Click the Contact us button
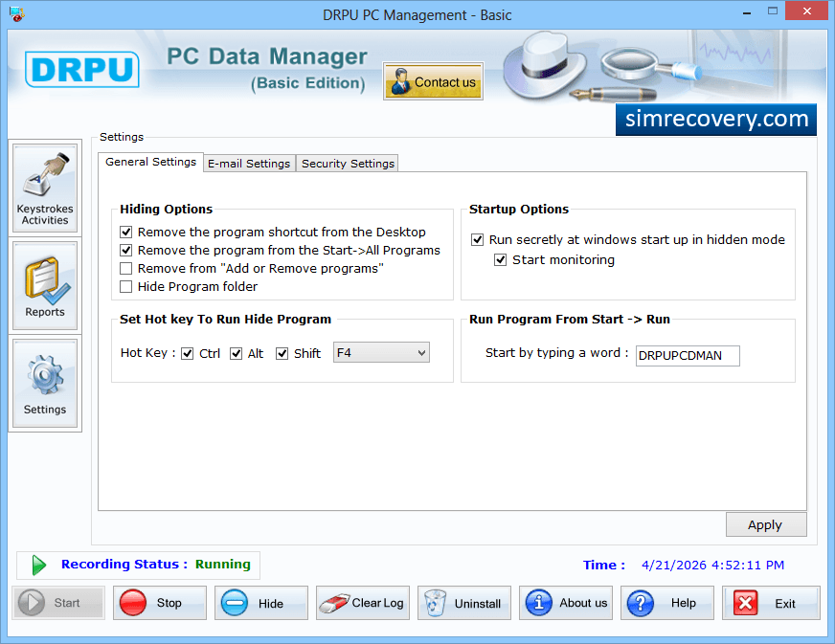Screen dimensions: 835x644 point(433,82)
